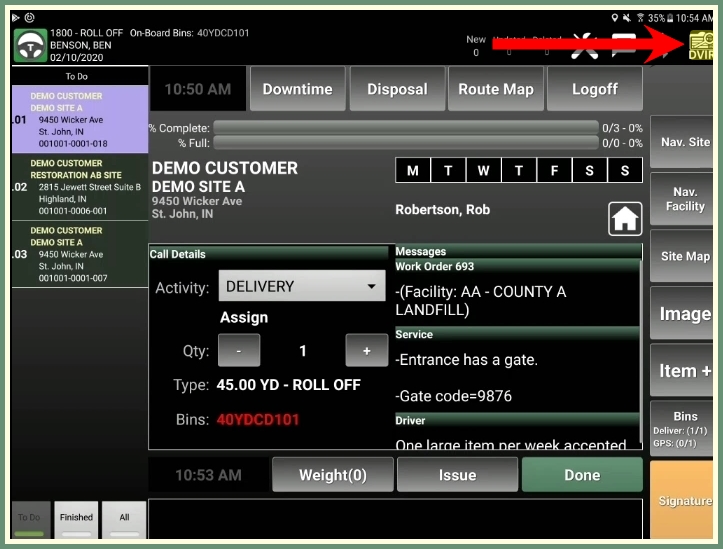Tap the orange Signature button
This screenshot has height=549, width=723.
point(684,500)
